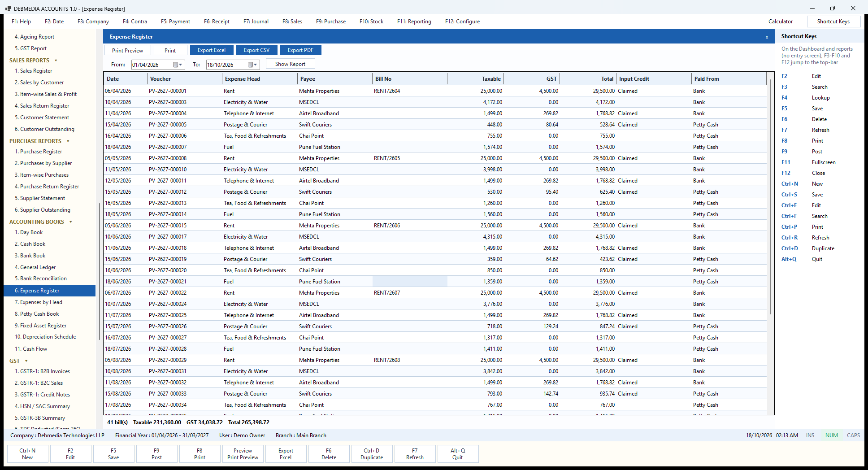Collapse the SALES REPORTS section arrow
The image size is (868, 470).
[56, 61]
